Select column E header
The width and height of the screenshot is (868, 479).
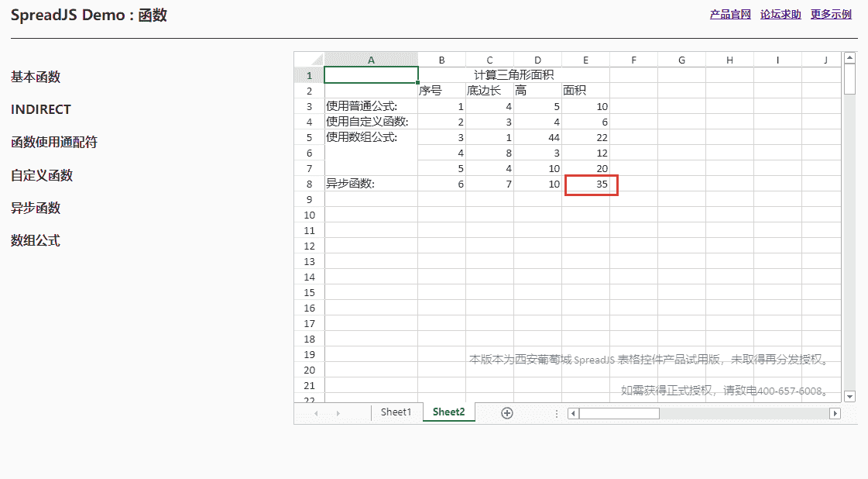click(x=585, y=60)
